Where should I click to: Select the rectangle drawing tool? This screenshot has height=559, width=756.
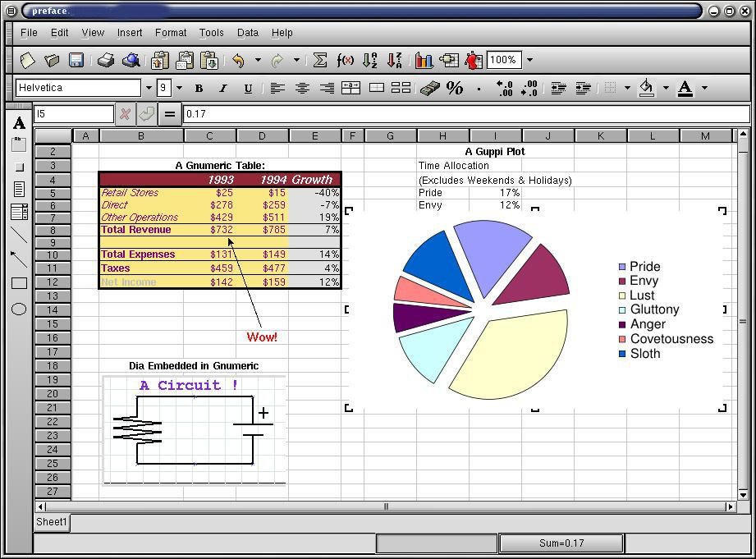tap(19, 283)
